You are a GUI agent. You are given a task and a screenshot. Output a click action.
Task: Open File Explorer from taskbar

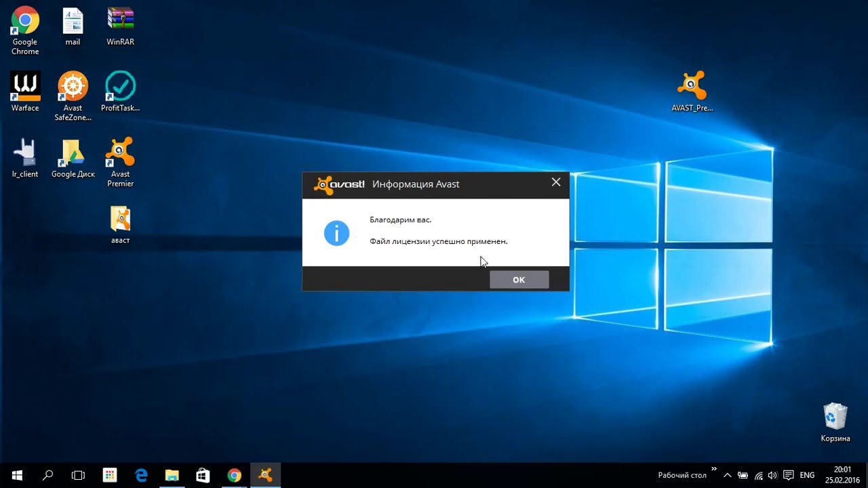[172, 475]
